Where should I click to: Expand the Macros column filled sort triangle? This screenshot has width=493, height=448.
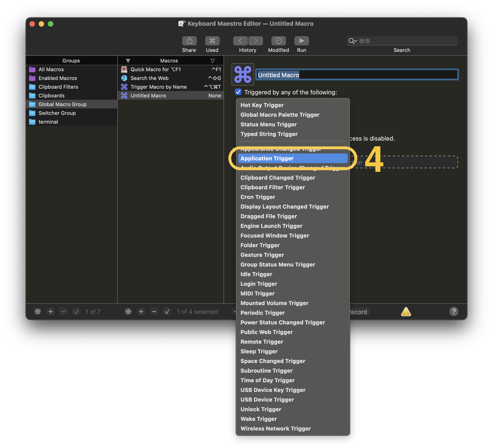tap(128, 61)
